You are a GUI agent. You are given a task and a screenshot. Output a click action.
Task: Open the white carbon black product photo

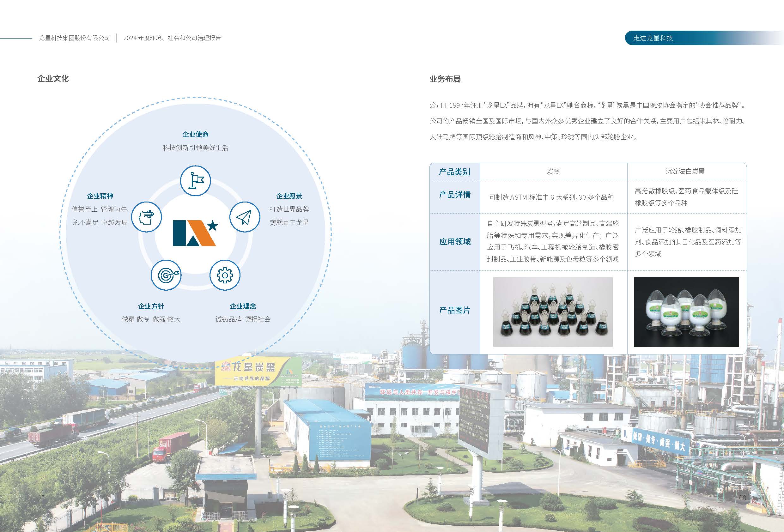[x=686, y=312]
